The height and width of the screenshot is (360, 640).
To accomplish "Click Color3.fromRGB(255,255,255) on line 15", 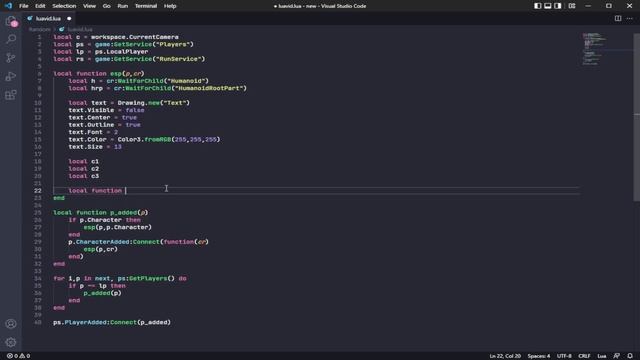I will click(x=169, y=140).
